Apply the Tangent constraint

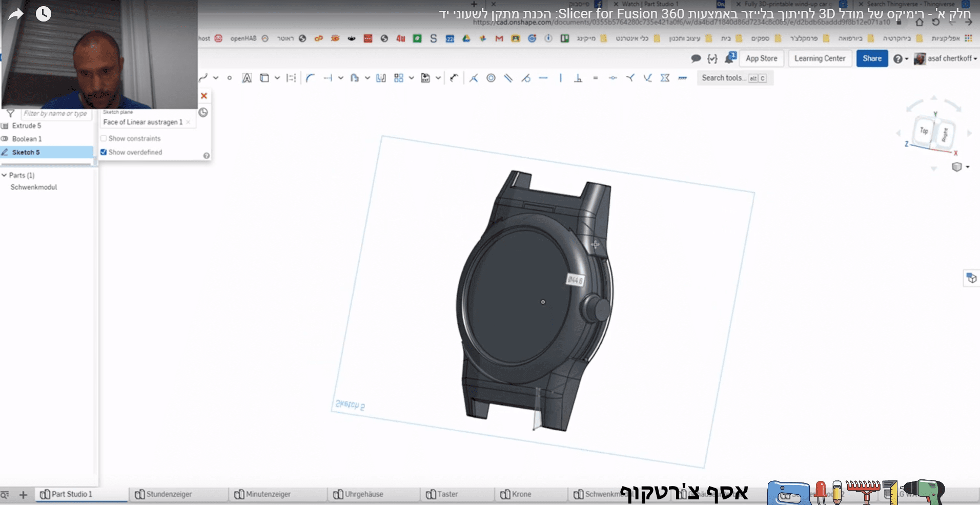tap(526, 78)
